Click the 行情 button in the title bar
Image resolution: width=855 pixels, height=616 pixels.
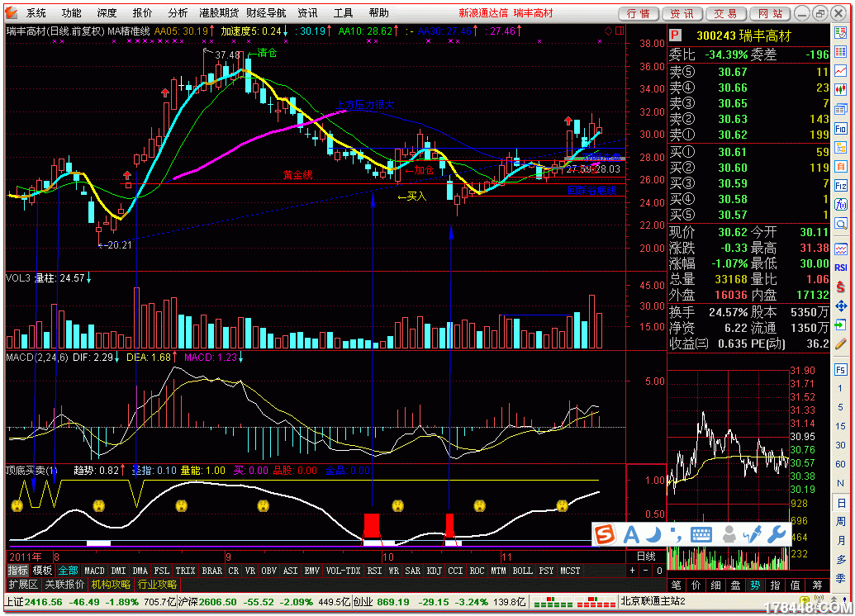tap(639, 14)
